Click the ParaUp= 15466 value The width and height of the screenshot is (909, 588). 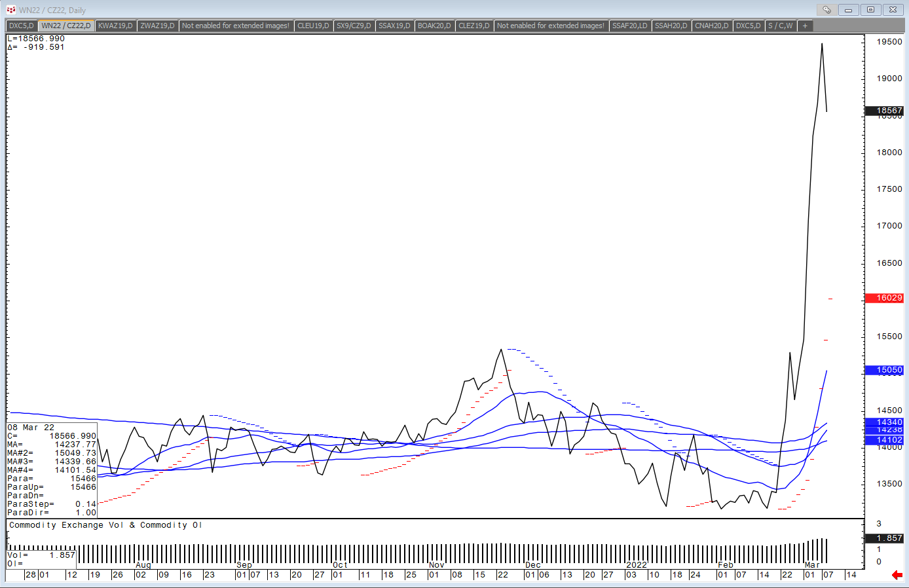(x=52, y=487)
